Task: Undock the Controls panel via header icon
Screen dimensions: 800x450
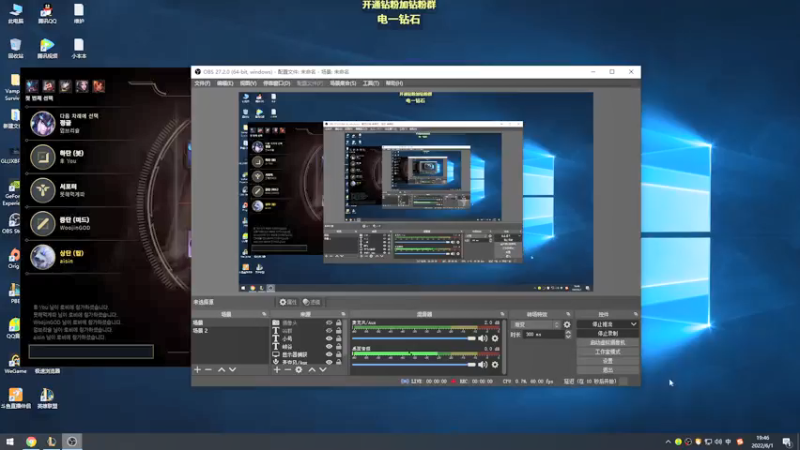Action: 636,314
